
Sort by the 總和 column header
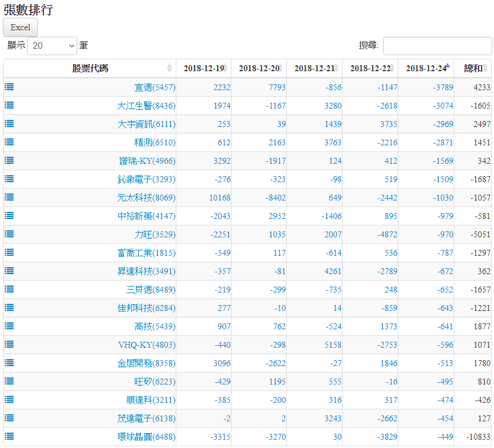tap(473, 68)
